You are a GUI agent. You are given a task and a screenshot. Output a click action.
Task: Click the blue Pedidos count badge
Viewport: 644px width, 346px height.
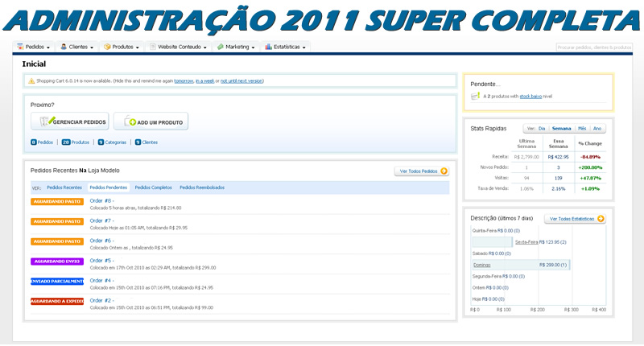pos(33,142)
